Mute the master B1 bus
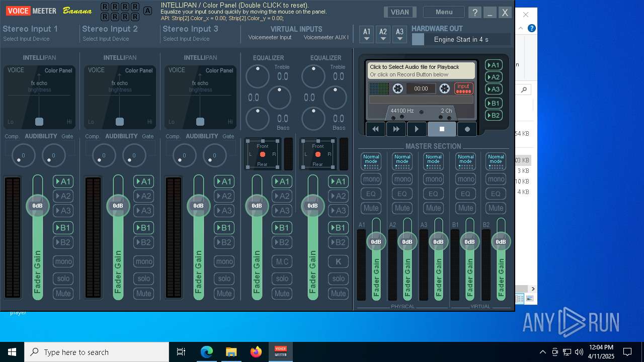The image size is (644, 362). pos(465,208)
